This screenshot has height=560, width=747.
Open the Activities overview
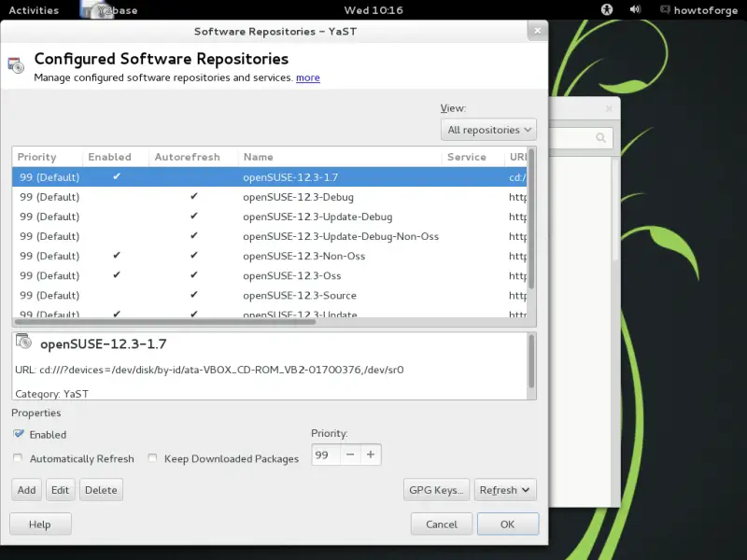34,10
